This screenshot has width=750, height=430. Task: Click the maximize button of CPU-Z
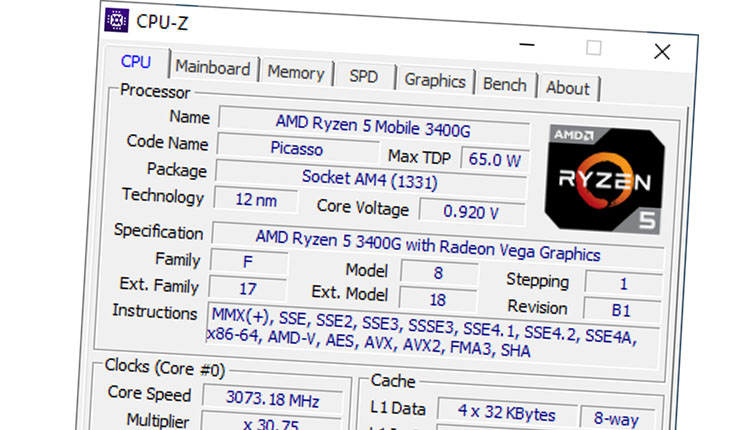[x=594, y=48]
